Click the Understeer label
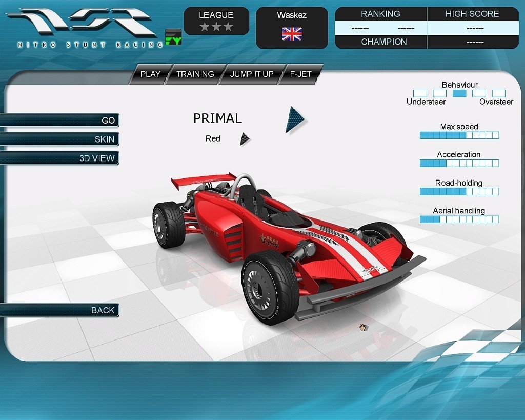This screenshot has height=420, width=525. coord(426,102)
